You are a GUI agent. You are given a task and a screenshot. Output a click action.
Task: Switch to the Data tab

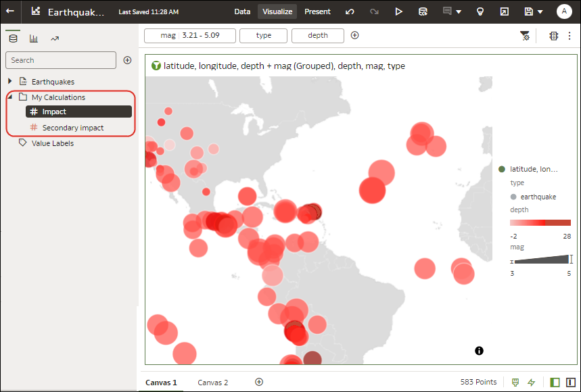pyautogui.click(x=242, y=11)
